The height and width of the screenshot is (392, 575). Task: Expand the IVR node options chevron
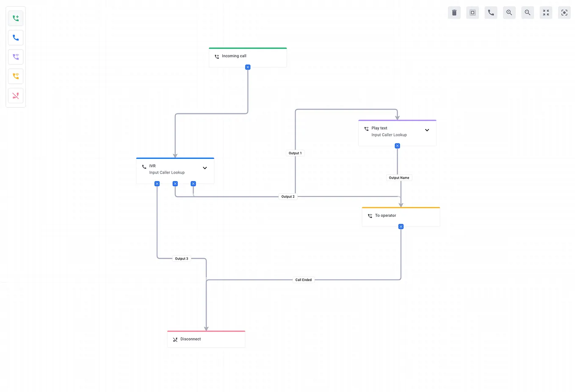(x=205, y=168)
